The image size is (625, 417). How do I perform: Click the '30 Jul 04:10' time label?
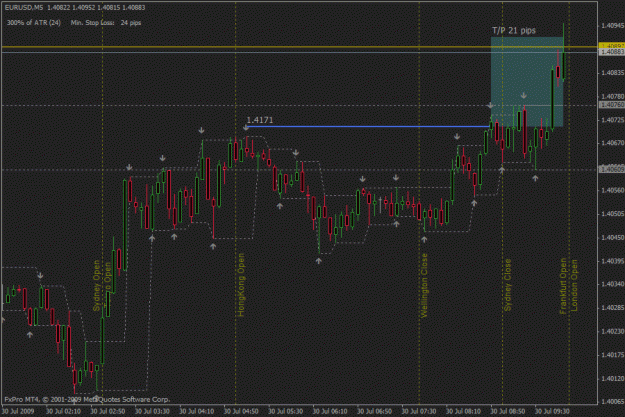[197, 411]
